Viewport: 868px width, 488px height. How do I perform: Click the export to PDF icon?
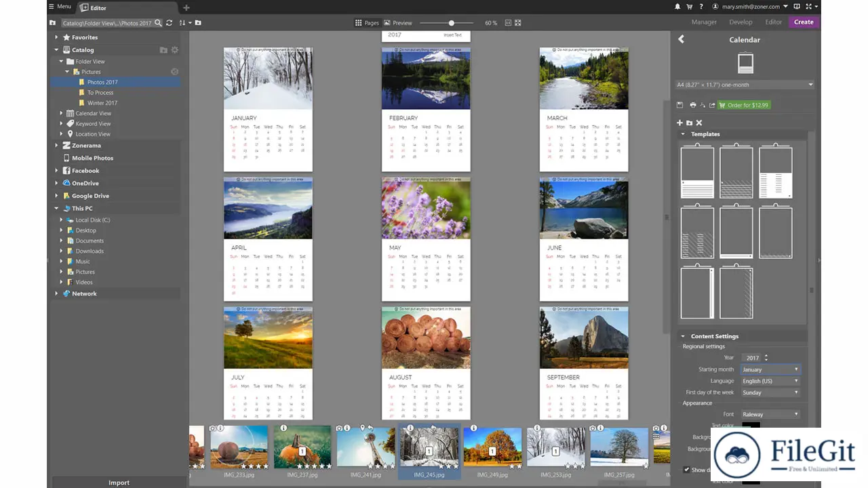click(x=703, y=105)
